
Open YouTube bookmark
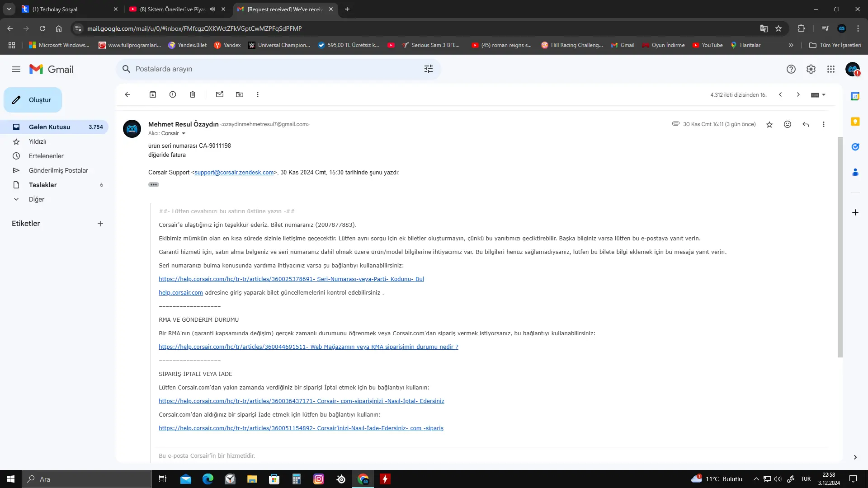708,45
